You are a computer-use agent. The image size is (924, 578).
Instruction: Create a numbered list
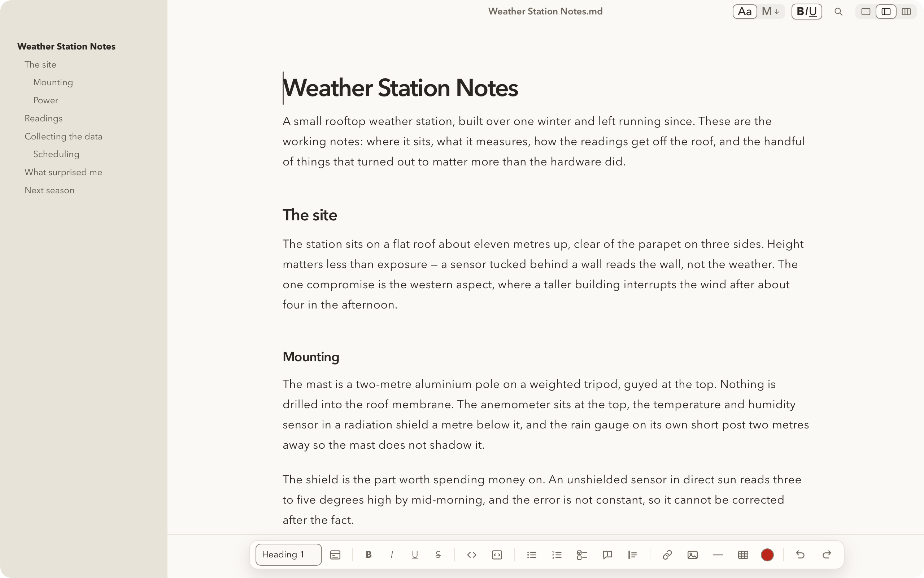click(557, 555)
